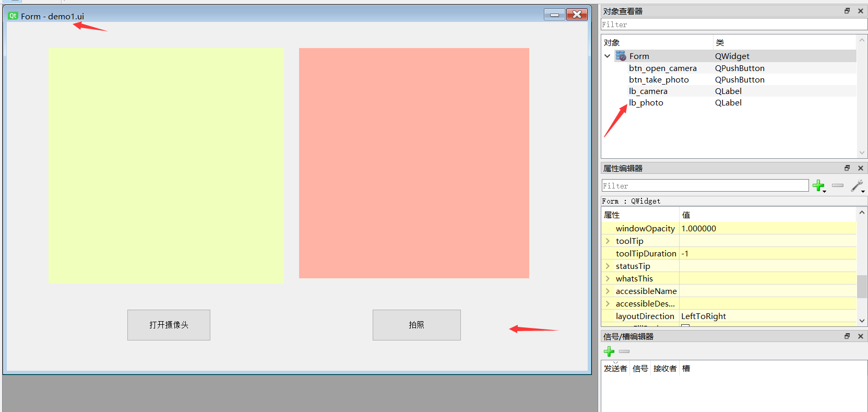Select lb_photo in object tree
The image size is (868, 412).
coord(646,102)
